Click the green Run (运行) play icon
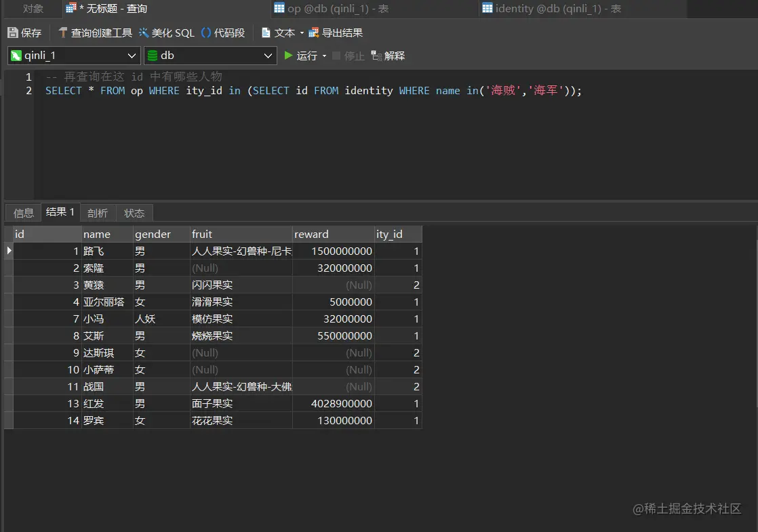This screenshot has width=758, height=532. [289, 56]
